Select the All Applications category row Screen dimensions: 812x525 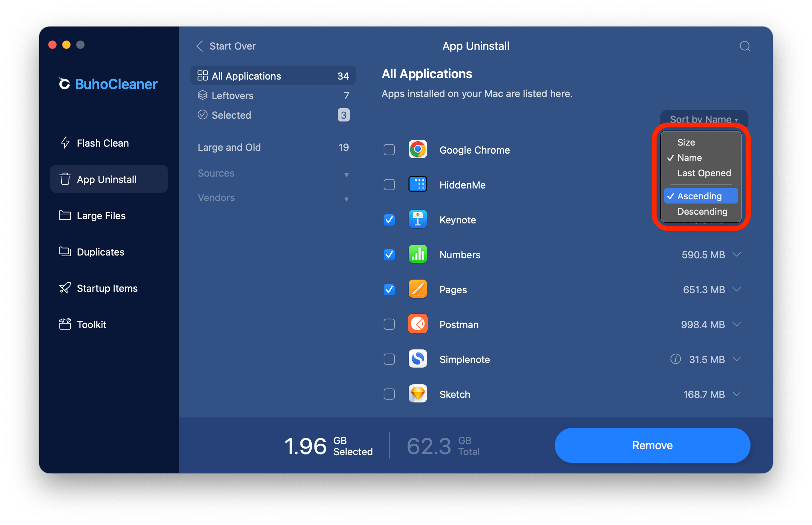coord(273,76)
